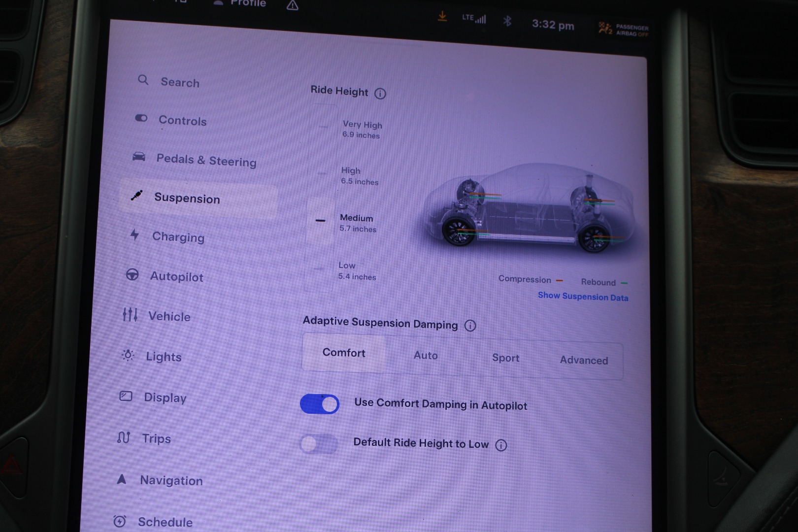Viewport: 798px width, 532px height.
Task: Tap the LTE signal strength icon
Action: pyautogui.click(x=474, y=19)
